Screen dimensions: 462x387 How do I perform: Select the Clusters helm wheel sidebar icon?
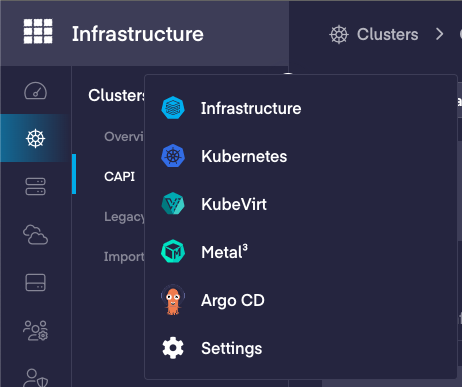(35, 138)
